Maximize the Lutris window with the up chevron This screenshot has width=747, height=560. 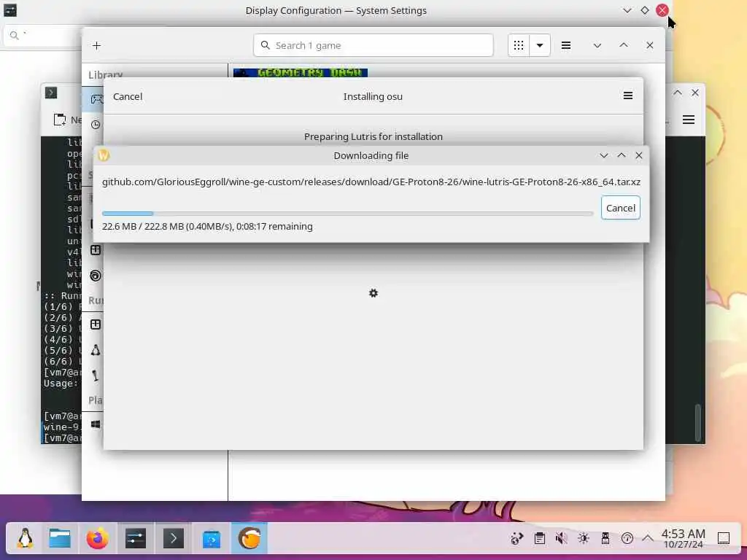pyautogui.click(x=624, y=46)
